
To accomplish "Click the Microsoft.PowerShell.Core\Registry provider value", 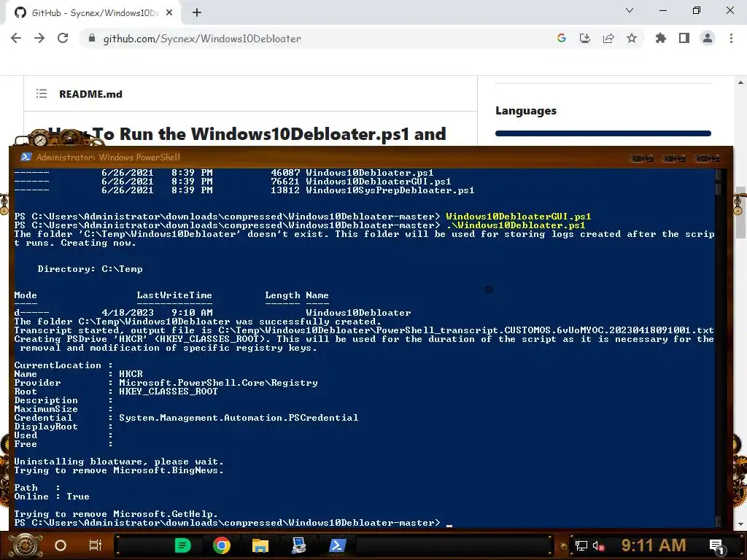I will (x=218, y=383).
